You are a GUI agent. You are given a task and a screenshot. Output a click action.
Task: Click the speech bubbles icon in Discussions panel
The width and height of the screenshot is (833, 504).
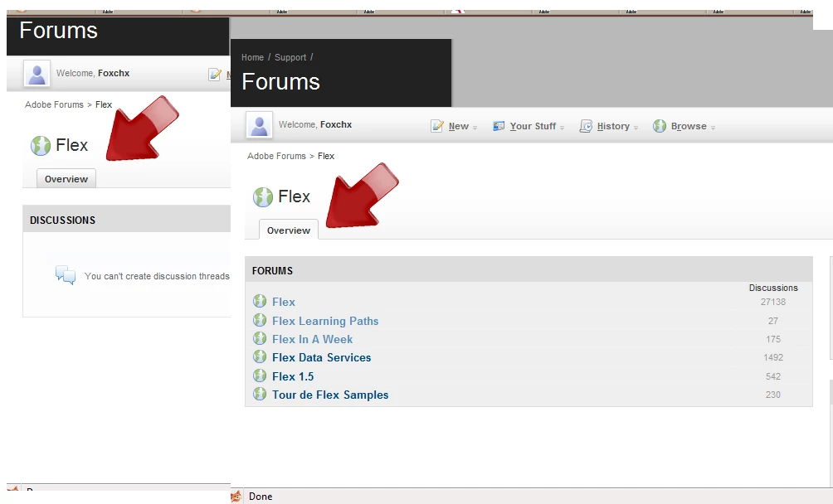click(x=66, y=275)
